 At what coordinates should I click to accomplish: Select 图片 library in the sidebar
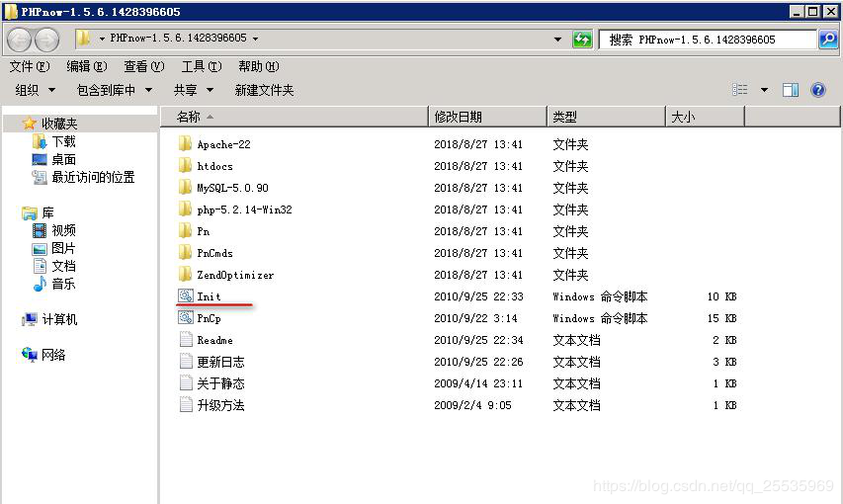pyautogui.click(x=63, y=248)
